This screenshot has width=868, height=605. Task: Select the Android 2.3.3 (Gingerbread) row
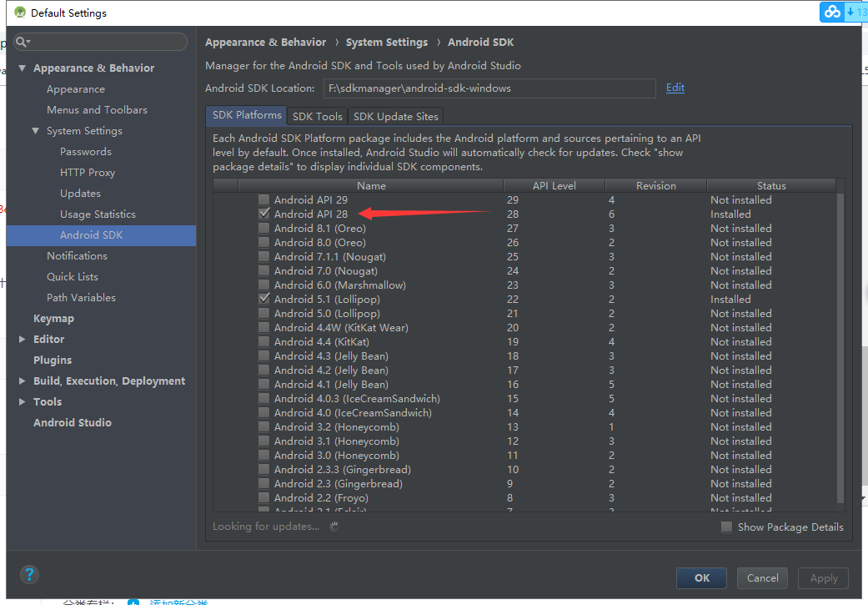click(524, 469)
